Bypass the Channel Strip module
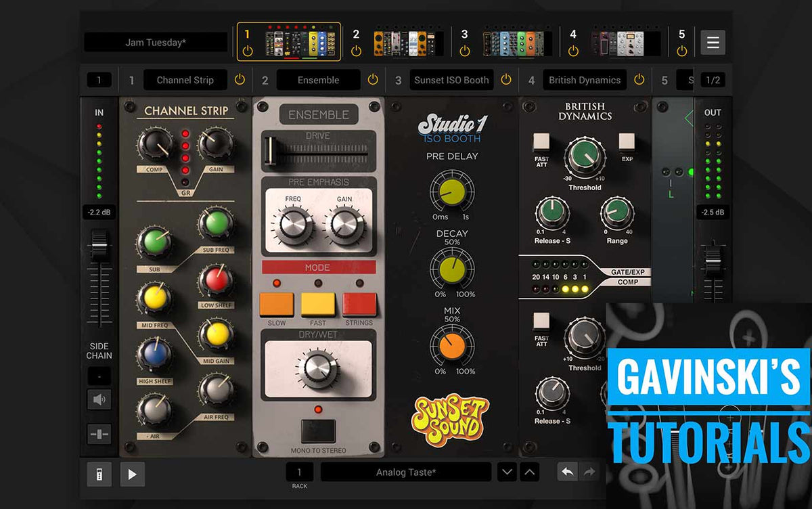 coord(240,80)
